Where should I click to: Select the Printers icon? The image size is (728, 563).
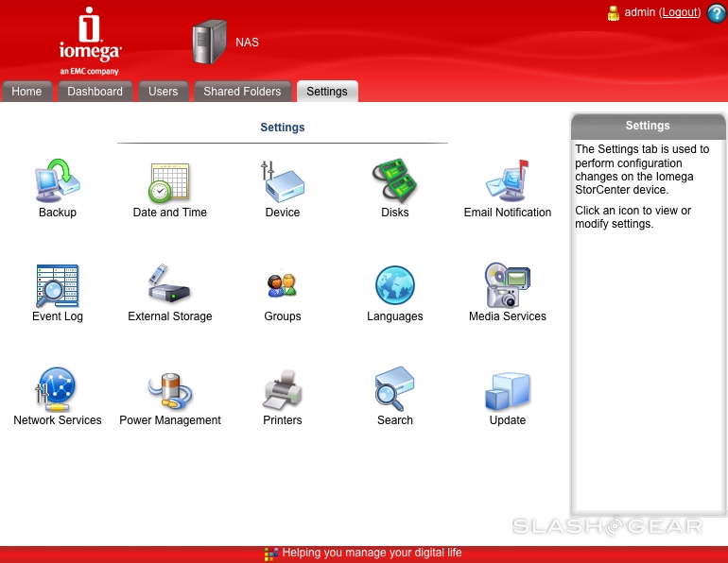283,389
